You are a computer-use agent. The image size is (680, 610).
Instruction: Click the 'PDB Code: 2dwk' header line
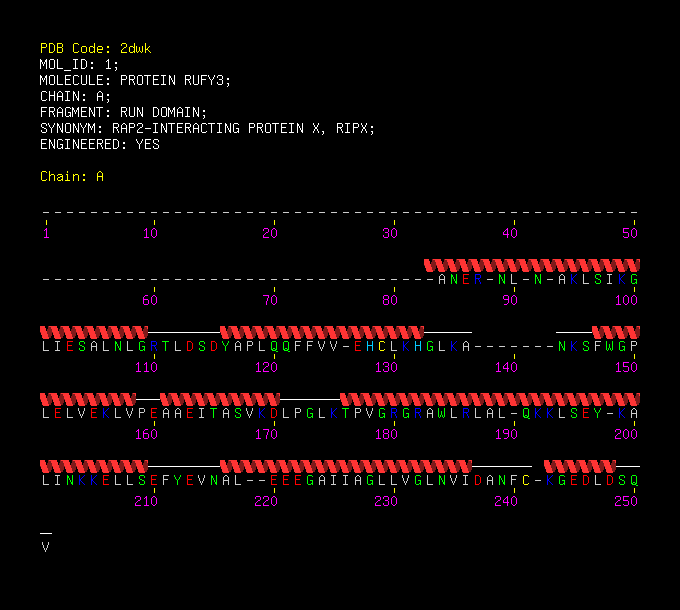(95, 49)
